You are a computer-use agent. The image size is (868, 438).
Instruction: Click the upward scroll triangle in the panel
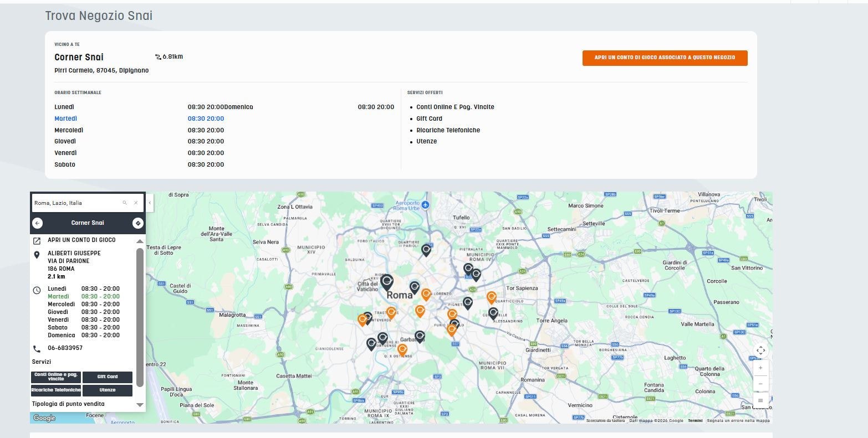tap(140, 241)
